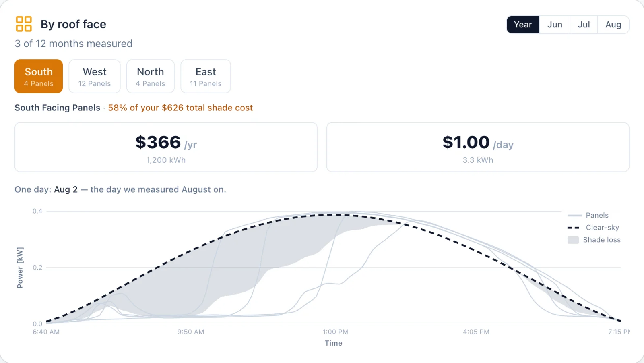The image size is (644, 363).
Task: Open the $366 per year cost card
Action: pos(166,147)
